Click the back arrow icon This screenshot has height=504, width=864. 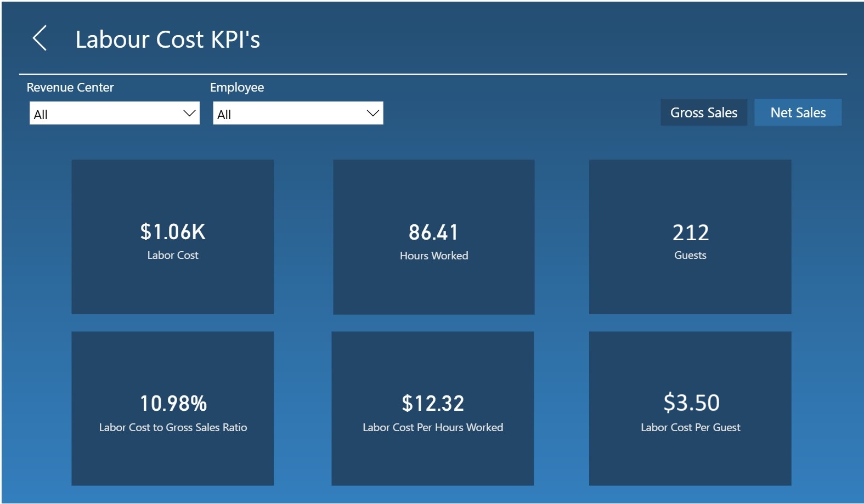[39, 38]
